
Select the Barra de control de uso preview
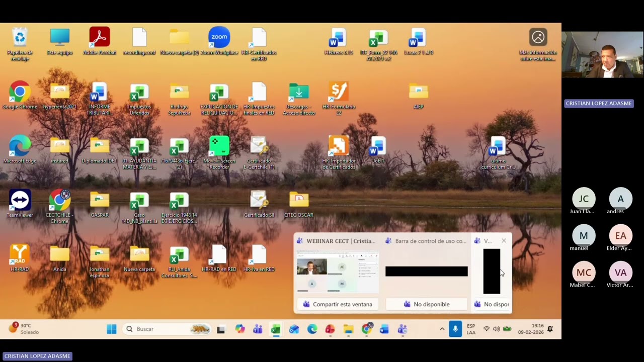pyautogui.click(x=426, y=271)
